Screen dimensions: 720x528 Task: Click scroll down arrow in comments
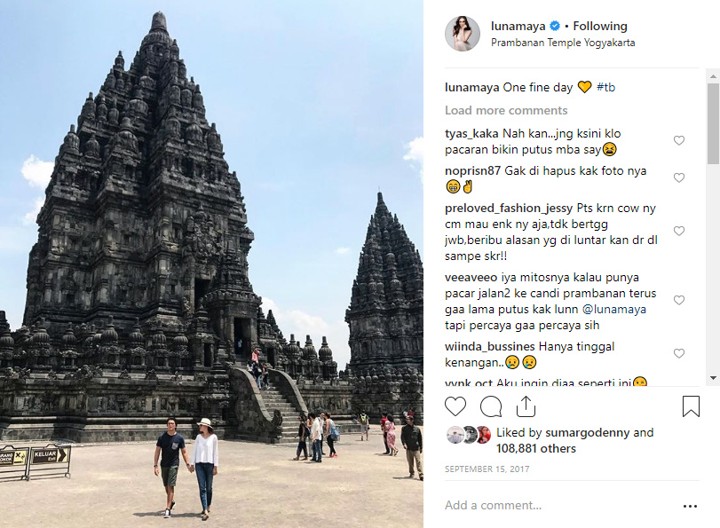coord(713,378)
